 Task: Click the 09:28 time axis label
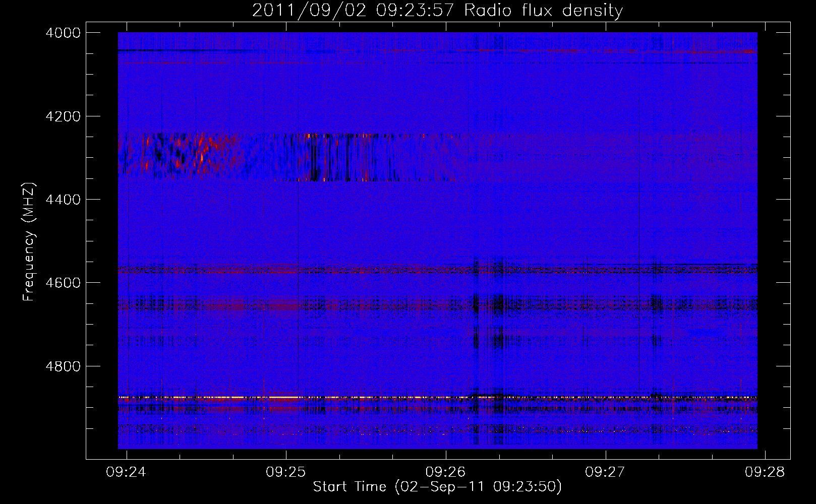765,472
